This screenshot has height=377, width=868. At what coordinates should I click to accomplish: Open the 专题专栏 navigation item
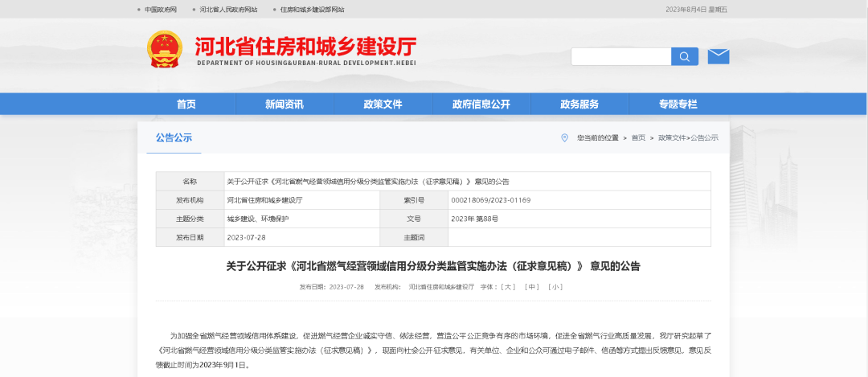678,104
